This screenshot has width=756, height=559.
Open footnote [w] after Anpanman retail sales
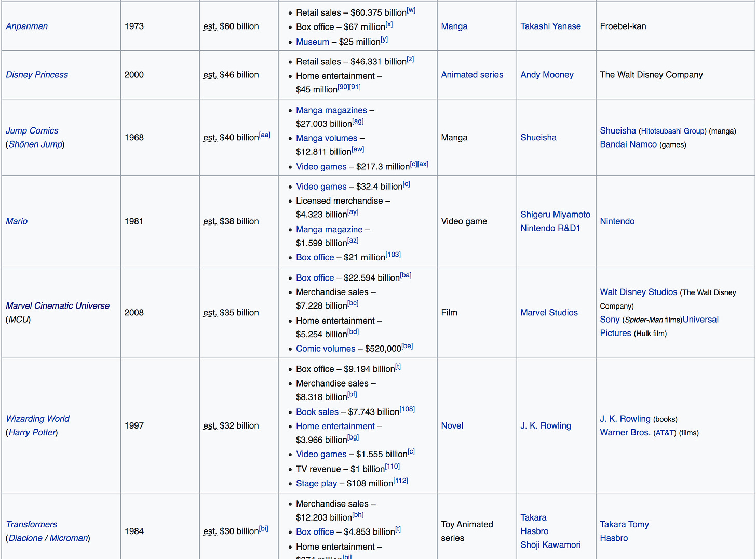(x=411, y=10)
